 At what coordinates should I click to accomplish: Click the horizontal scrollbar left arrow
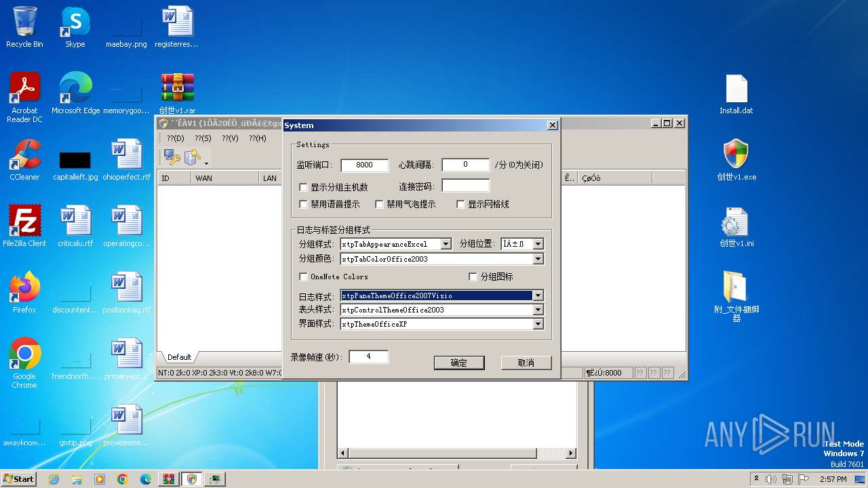pyautogui.click(x=343, y=453)
